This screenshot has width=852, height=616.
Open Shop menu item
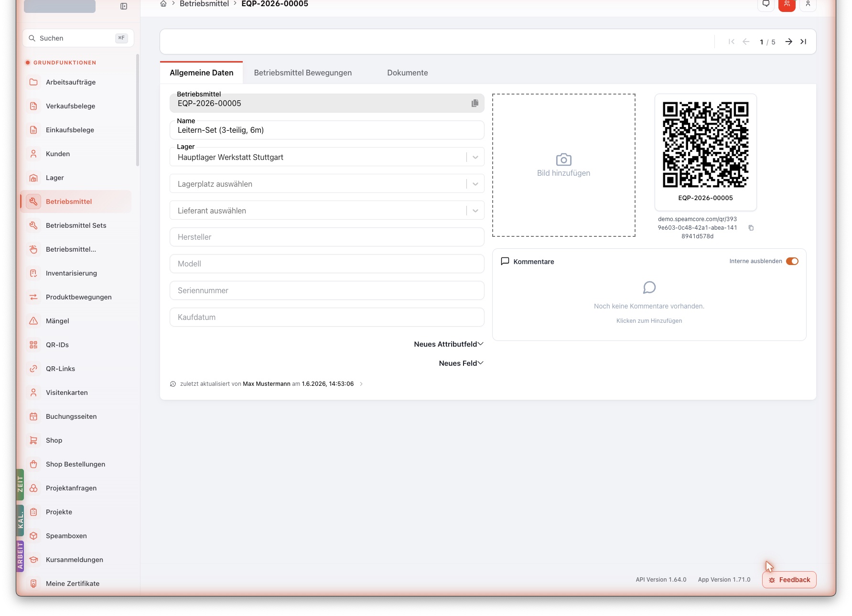point(75,440)
